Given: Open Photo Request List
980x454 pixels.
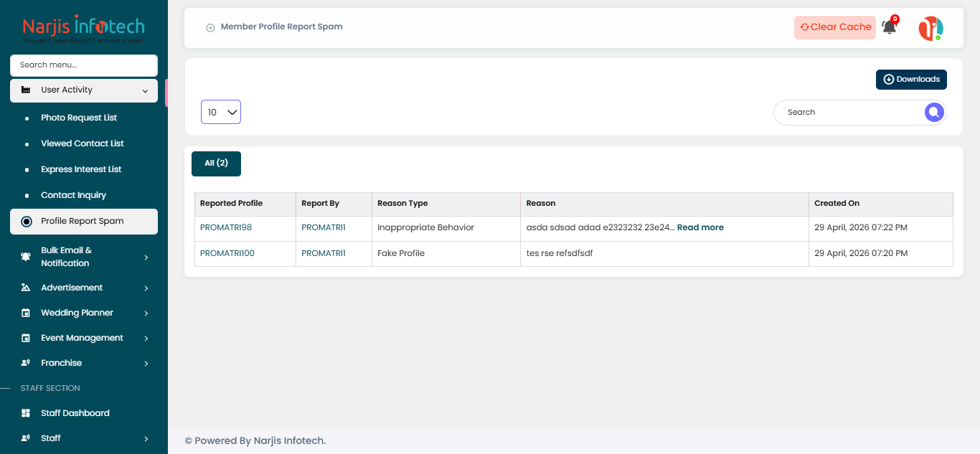Looking at the screenshot, I should coord(79,118).
